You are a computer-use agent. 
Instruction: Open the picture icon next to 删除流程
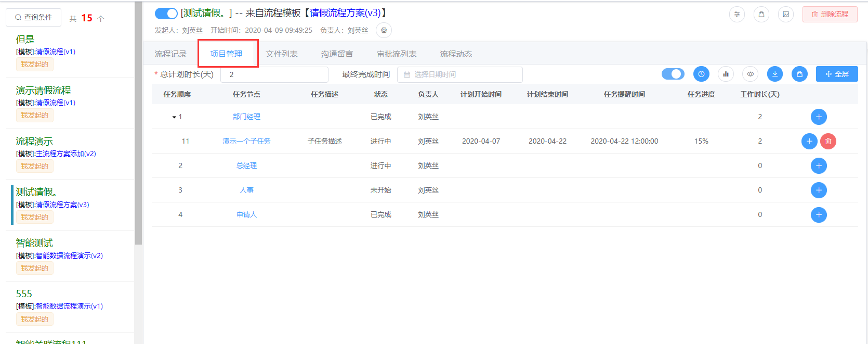[786, 14]
